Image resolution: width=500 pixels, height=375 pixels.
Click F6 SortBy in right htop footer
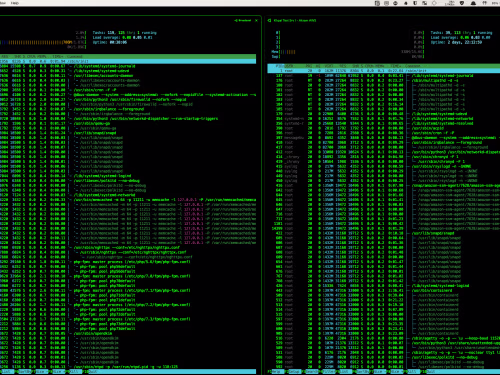[361, 371]
